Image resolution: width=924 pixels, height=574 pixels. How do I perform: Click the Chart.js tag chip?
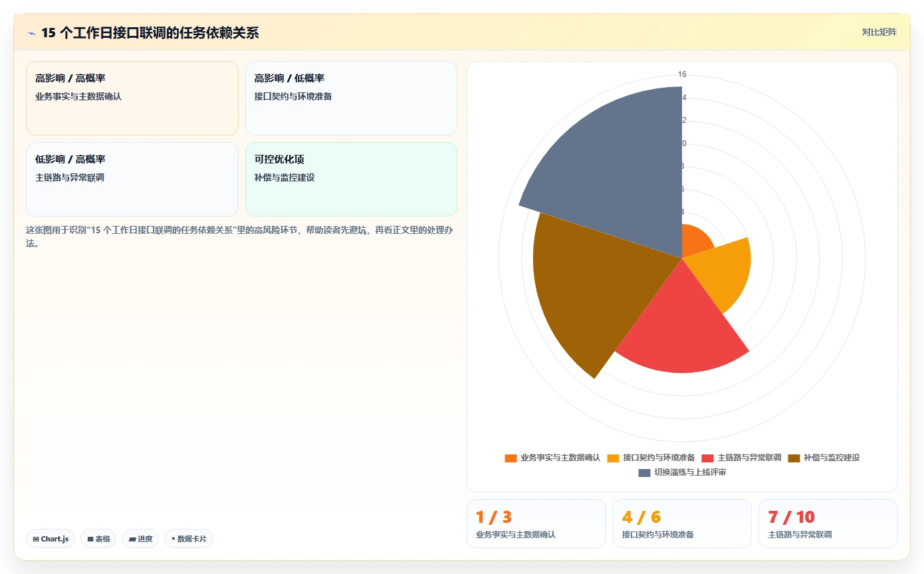coord(51,539)
